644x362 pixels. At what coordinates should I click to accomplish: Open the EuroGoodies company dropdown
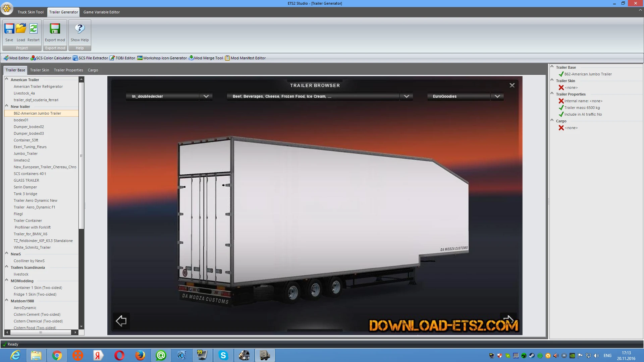coord(497,97)
